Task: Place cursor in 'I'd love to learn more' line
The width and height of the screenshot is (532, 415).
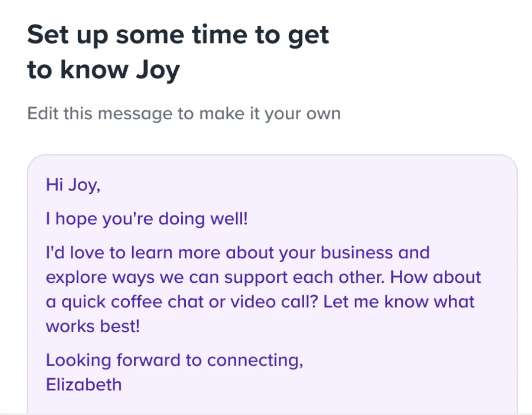Action: (x=237, y=253)
